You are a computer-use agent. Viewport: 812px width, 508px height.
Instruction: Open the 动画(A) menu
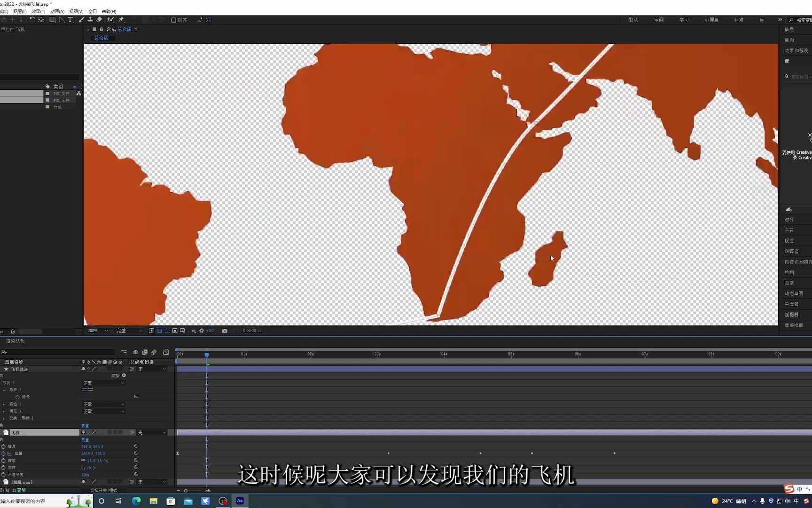coord(57,11)
